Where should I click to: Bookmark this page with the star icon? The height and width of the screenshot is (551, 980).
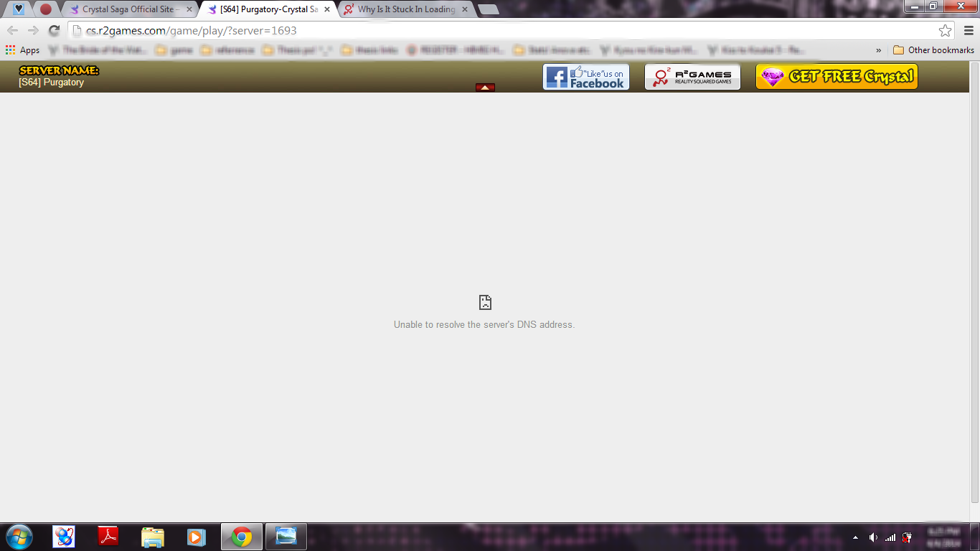click(x=945, y=30)
